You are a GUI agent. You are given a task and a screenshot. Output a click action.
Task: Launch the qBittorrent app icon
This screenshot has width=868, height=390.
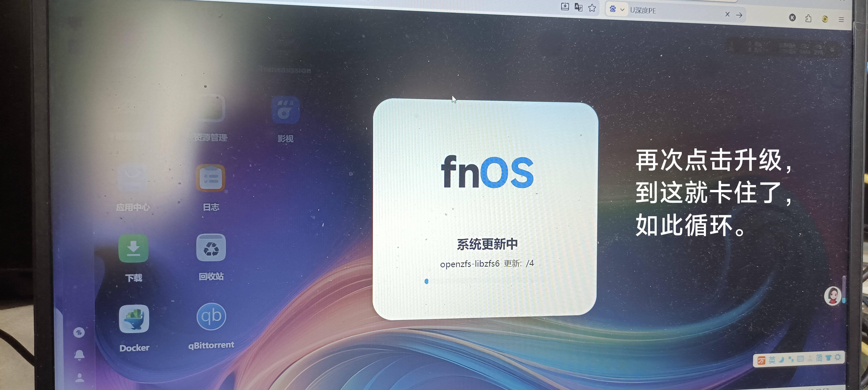click(x=211, y=316)
